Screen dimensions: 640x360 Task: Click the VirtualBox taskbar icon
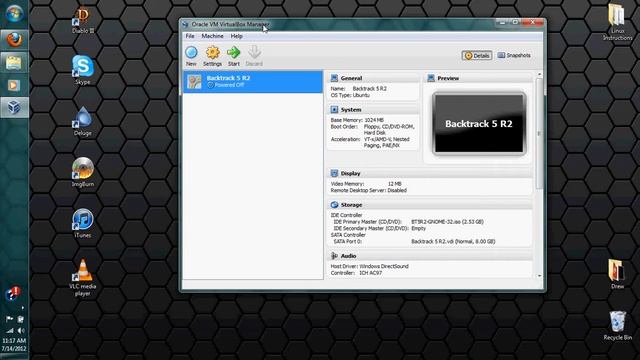click(x=14, y=107)
